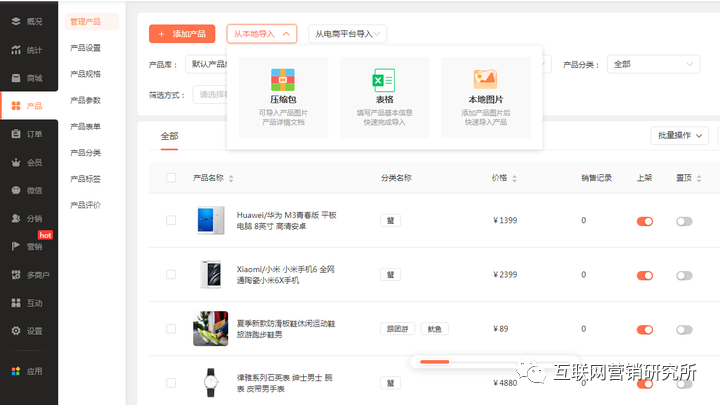
Task: Sort by 价格 price column arrows
Action: tap(514, 178)
